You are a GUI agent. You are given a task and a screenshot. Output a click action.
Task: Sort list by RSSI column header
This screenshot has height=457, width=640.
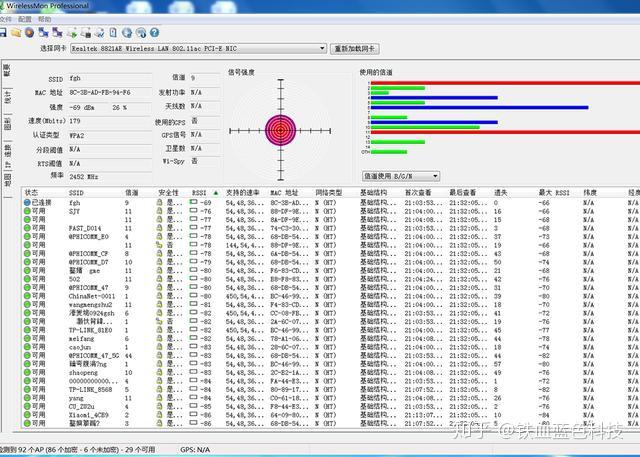click(204, 193)
